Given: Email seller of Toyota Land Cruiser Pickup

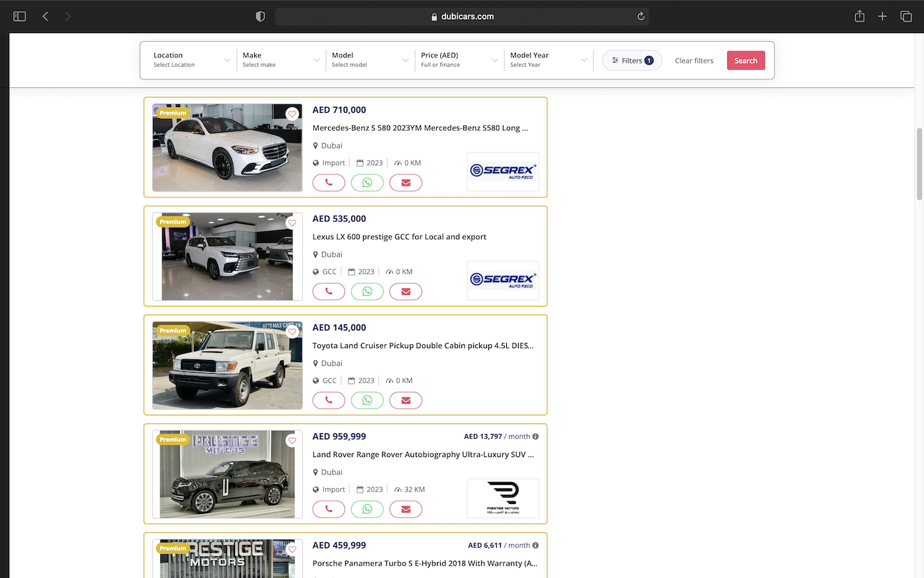Looking at the screenshot, I should click(405, 400).
